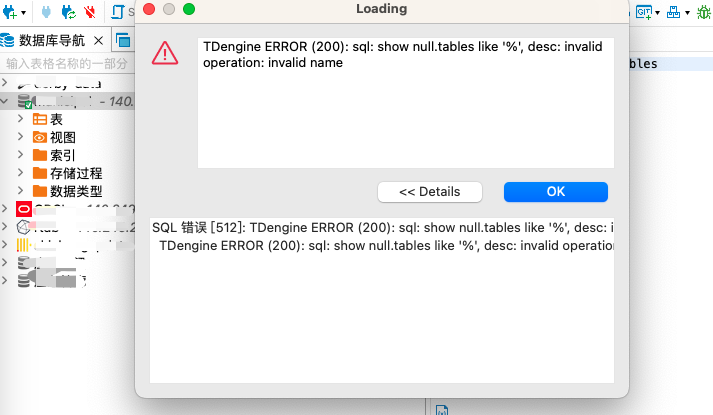
Task: Click the New Database Connection plug icon
Action: coord(9,12)
